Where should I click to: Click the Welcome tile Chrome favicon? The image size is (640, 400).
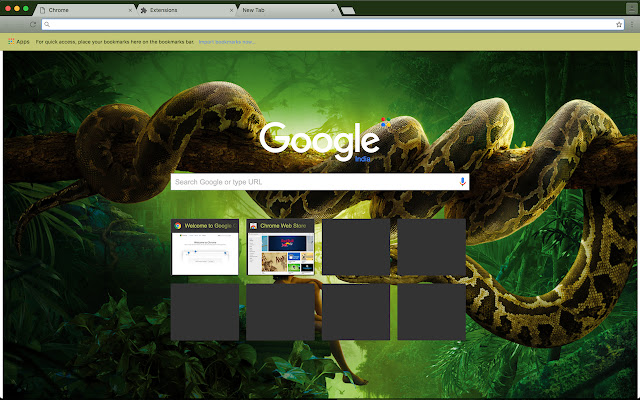pyautogui.click(x=178, y=226)
